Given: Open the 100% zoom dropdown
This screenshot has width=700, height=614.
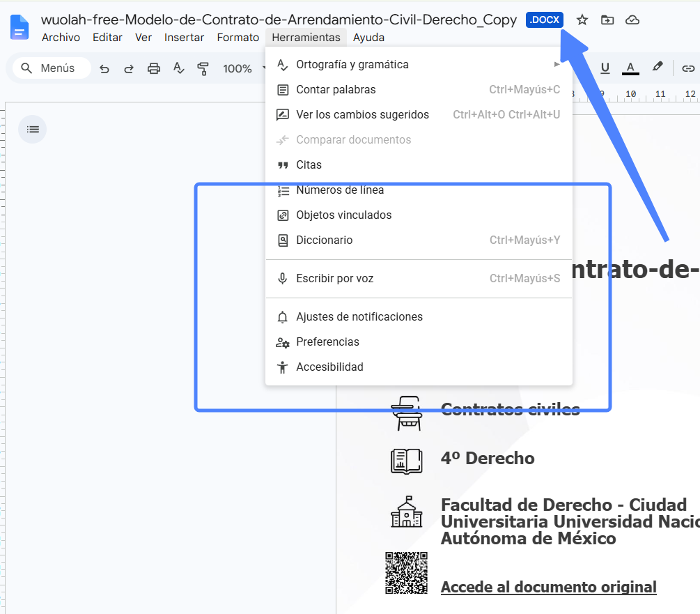Looking at the screenshot, I should pyautogui.click(x=243, y=68).
